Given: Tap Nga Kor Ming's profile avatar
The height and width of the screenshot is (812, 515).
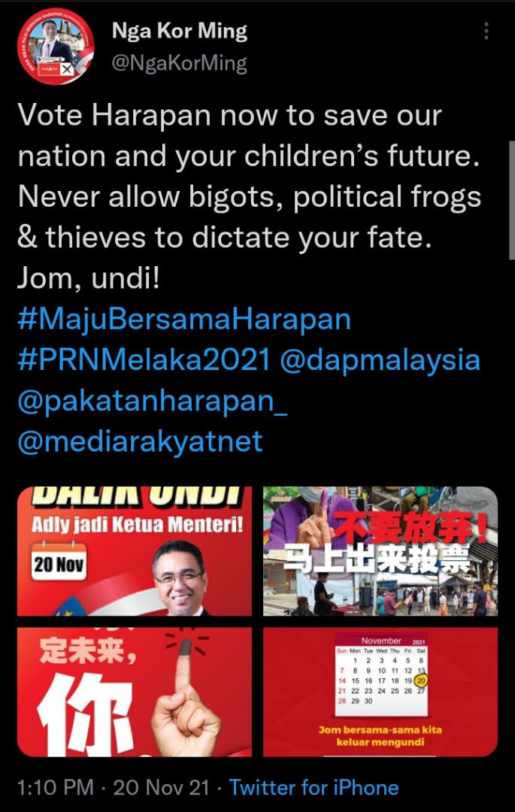Looking at the screenshot, I should click(56, 46).
